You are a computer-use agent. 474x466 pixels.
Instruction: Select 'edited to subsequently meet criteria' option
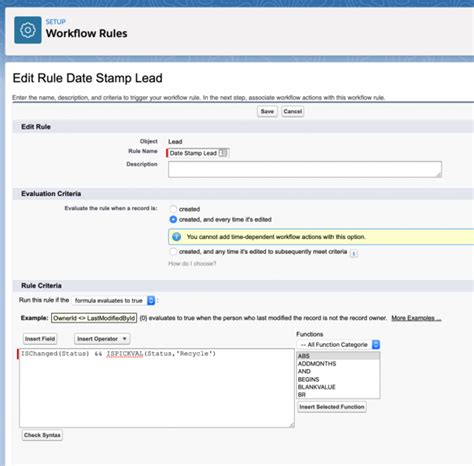point(173,252)
